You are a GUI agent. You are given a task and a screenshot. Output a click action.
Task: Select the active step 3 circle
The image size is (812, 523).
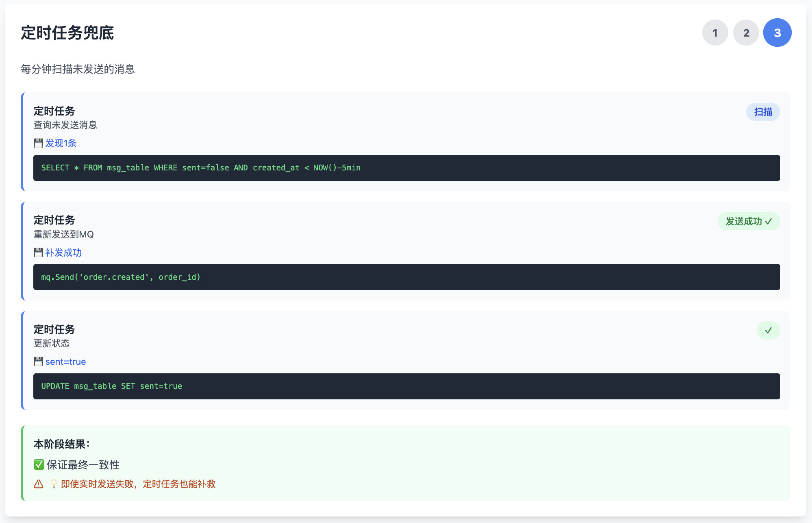pos(777,33)
